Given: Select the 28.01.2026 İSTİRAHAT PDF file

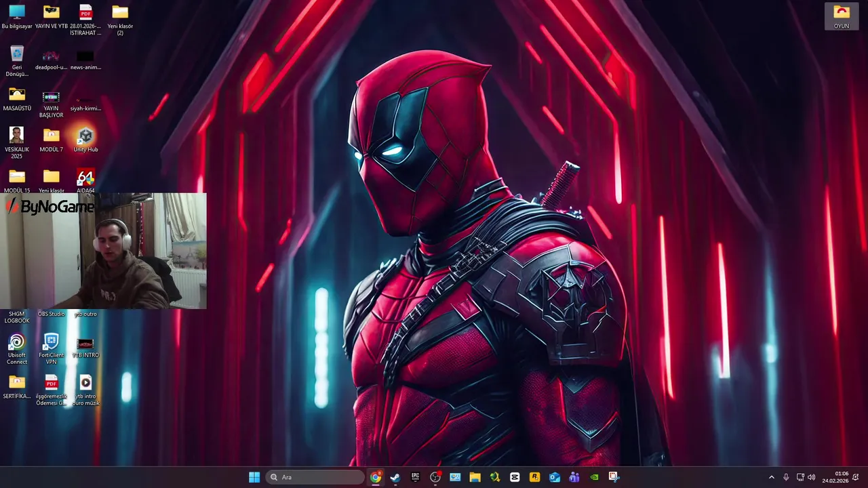Looking at the screenshot, I should point(85,20).
